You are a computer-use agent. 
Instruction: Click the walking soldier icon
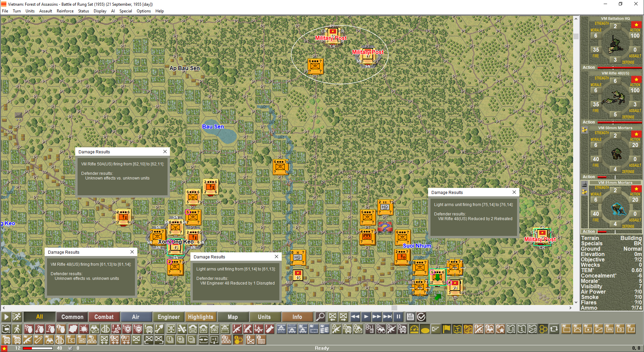(x=17, y=329)
